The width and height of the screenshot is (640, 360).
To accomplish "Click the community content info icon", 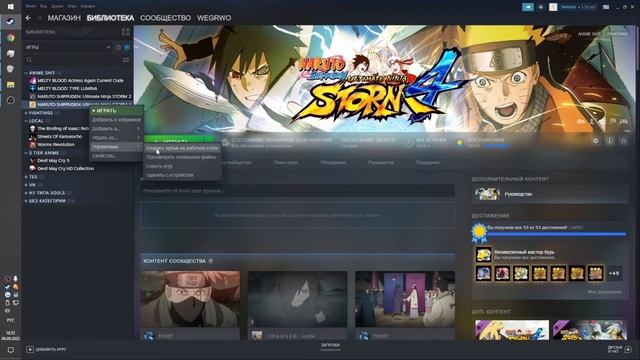I will 211,261.
